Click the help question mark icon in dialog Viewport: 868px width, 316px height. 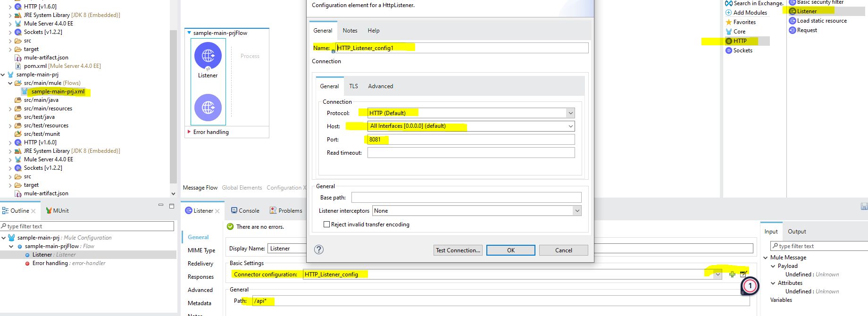pos(319,249)
